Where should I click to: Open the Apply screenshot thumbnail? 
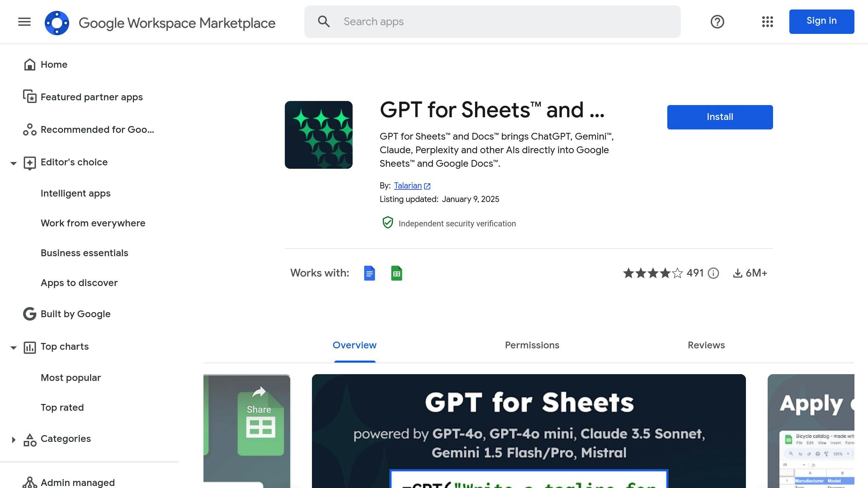[x=811, y=431]
